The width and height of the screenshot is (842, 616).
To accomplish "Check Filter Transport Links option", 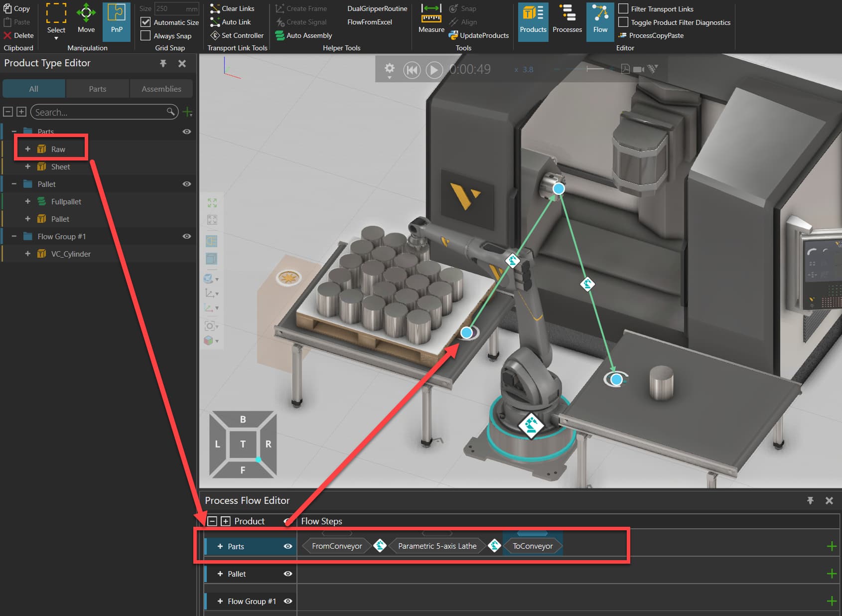I will pos(623,8).
